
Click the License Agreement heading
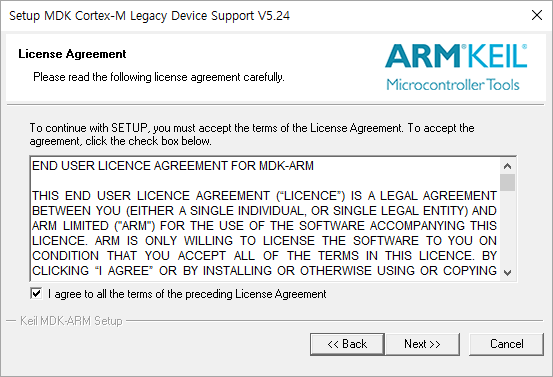pyautogui.click(x=72, y=54)
